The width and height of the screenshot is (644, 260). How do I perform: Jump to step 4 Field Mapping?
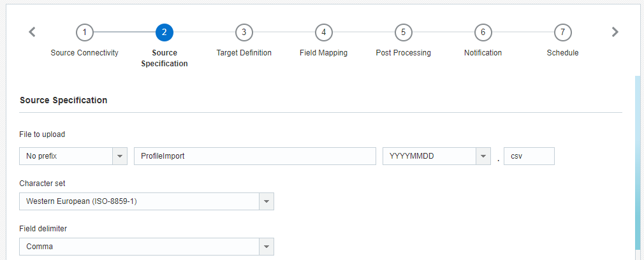tap(324, 32)
